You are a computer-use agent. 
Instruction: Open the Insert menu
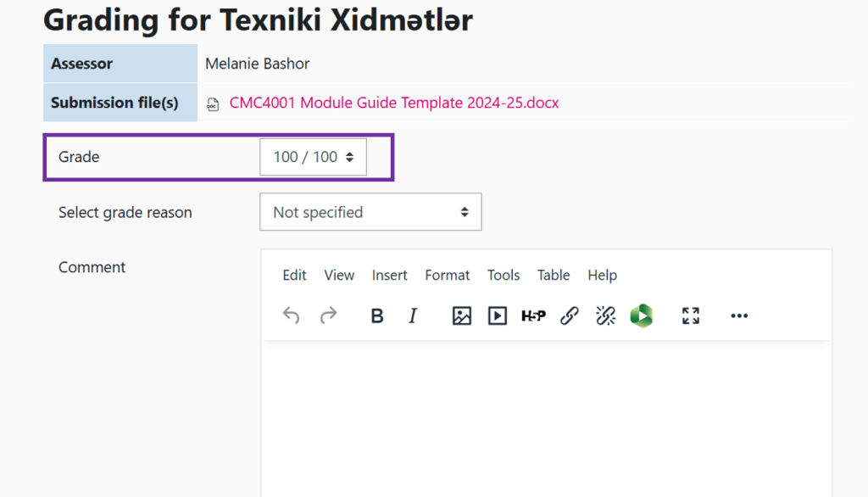click(x=390, y=275)
